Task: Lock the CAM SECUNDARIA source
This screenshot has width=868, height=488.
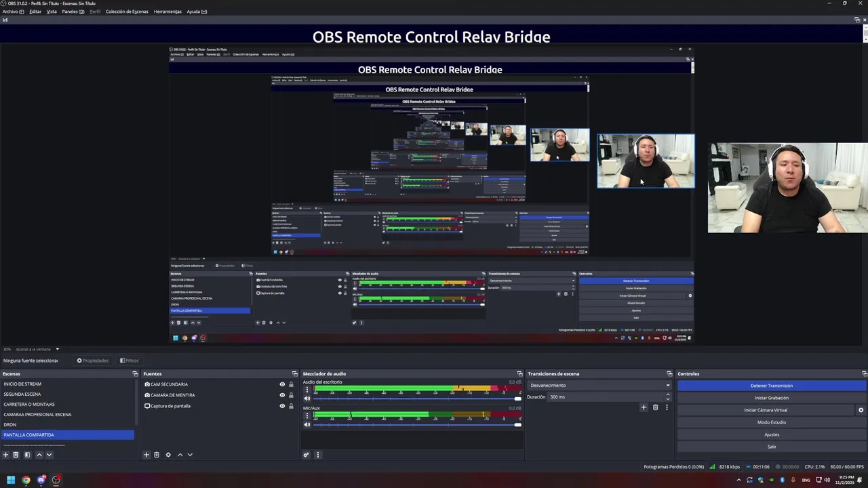Action: tap(291, 384)
